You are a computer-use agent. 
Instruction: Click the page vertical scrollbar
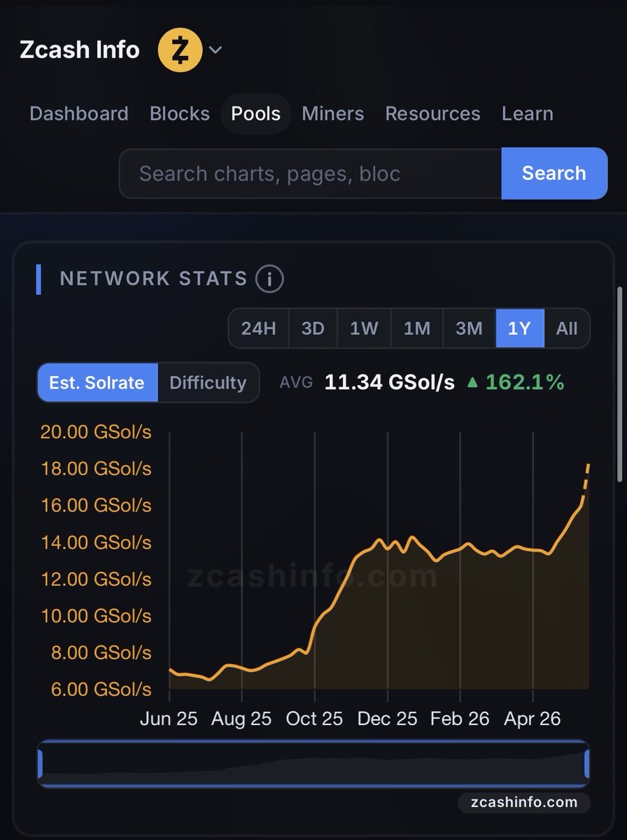(620, 384)
